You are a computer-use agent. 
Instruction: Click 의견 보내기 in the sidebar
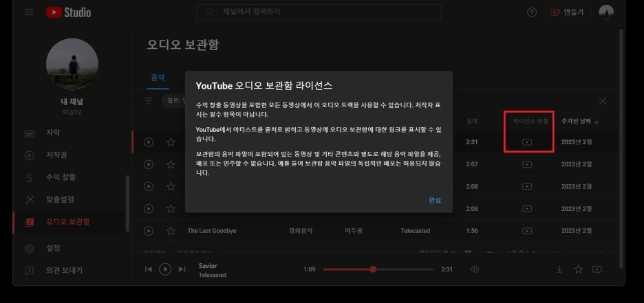(64, 270)
